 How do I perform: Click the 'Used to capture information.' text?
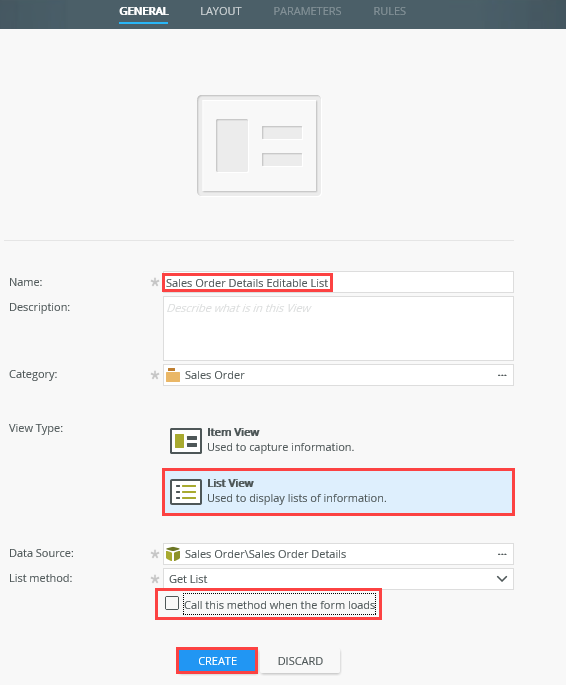pyautogui.click(x=280, y=447)
